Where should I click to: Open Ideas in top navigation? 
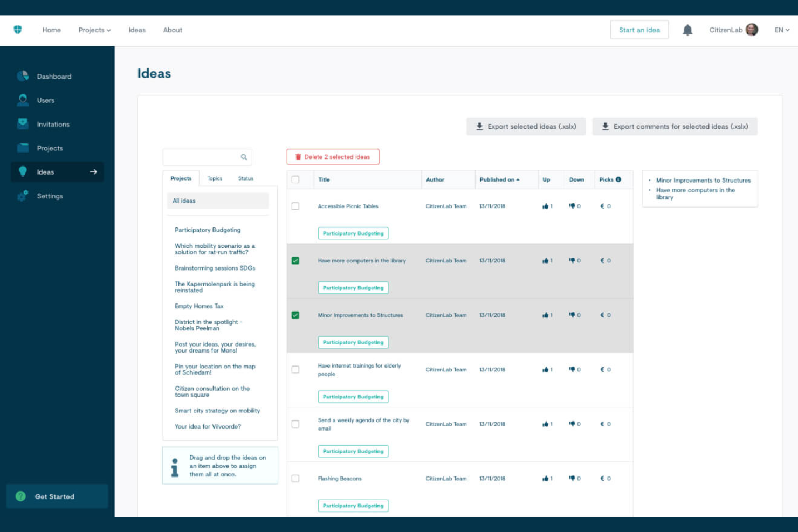coord(137,30)
